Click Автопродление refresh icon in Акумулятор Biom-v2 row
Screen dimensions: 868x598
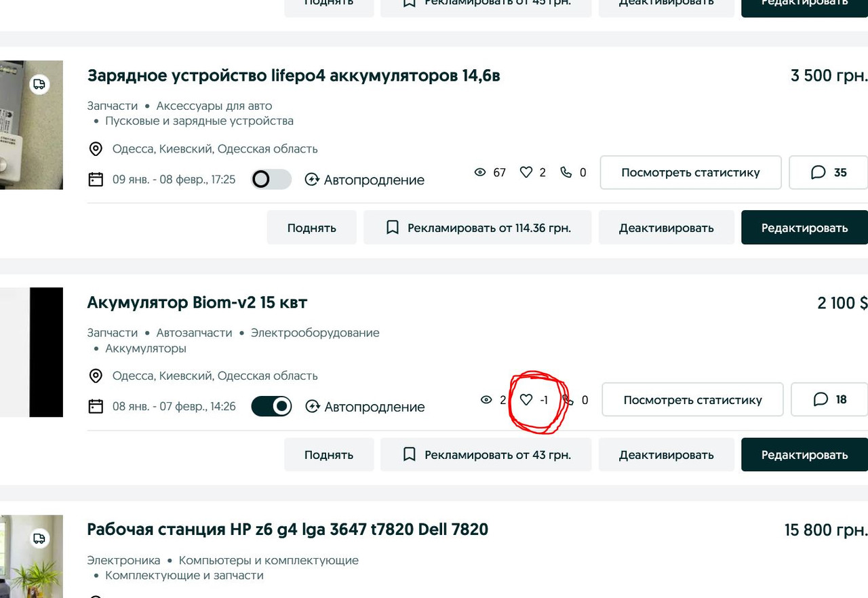click(312, 407)
